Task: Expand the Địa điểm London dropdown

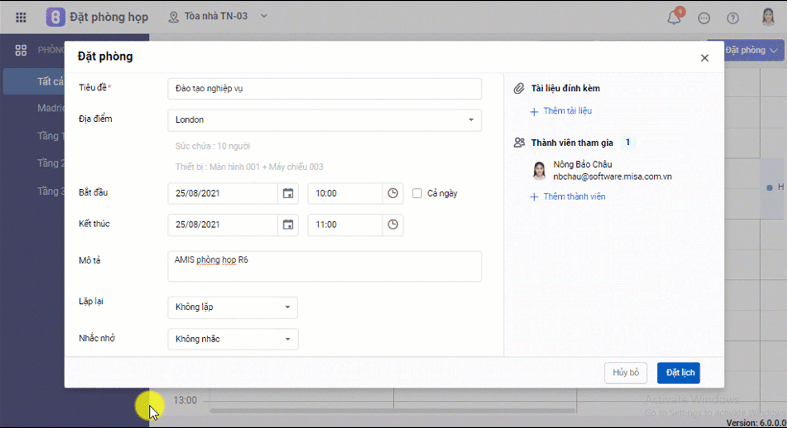Action: tap(471, 120)
